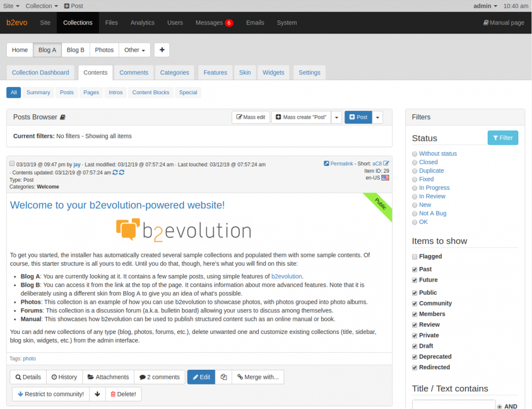Expand the Other collections dropdown
The width and height of the screenshot is (532, 409).
click(135, 50)
